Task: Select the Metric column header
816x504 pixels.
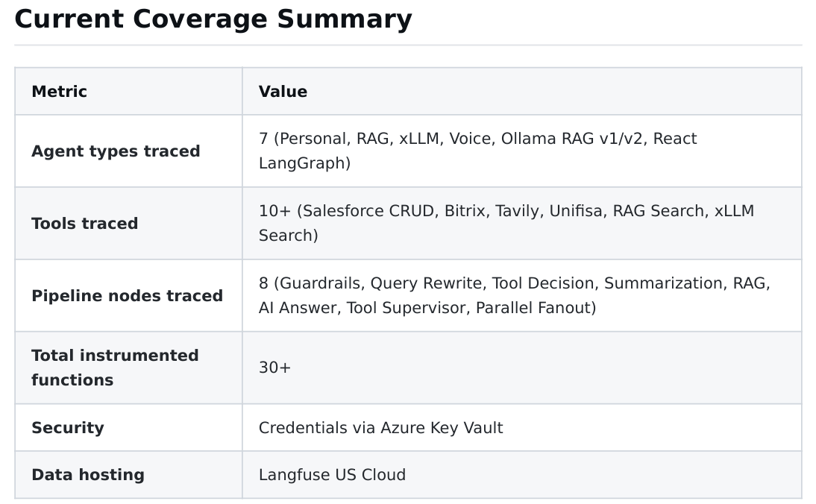Action: point(59,92)
